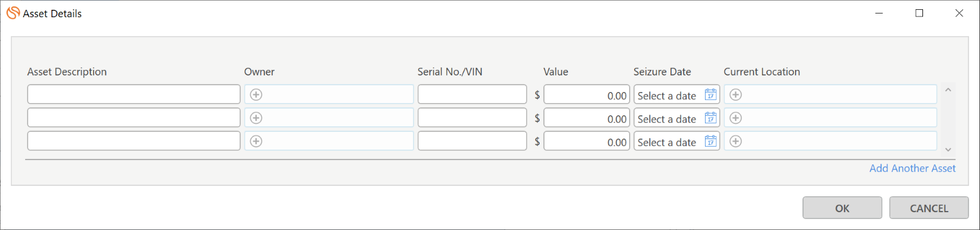
Task: Dismiss the dialog with CANCEL
Action: [929, 208]
